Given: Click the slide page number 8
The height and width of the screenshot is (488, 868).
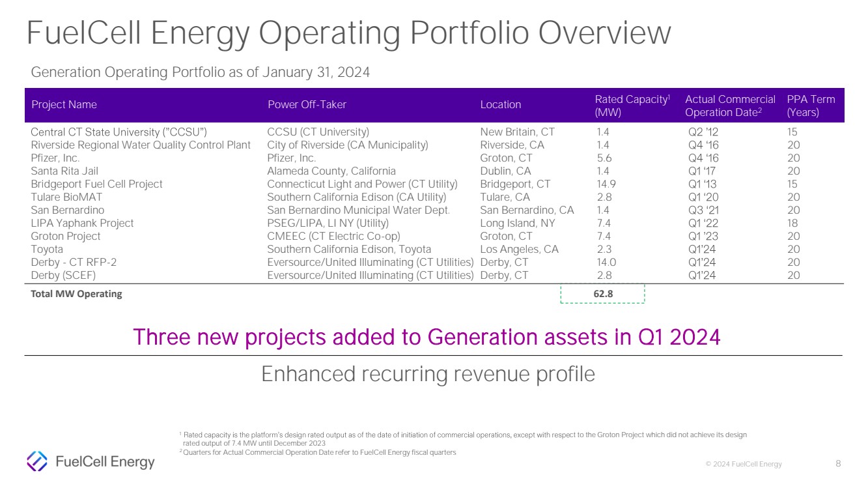Looking at the screenshot, I should click(x=838, y=464).
